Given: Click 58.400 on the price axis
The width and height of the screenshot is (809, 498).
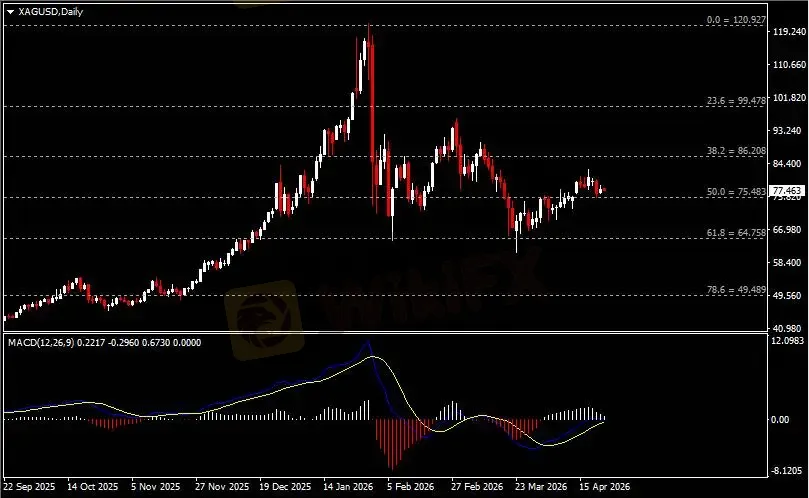Looking at the screenshot, I should 789,262.
